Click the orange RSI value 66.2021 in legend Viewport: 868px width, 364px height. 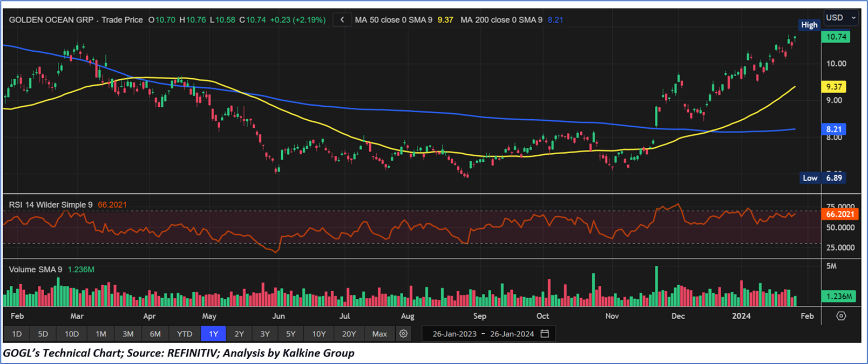112,205
